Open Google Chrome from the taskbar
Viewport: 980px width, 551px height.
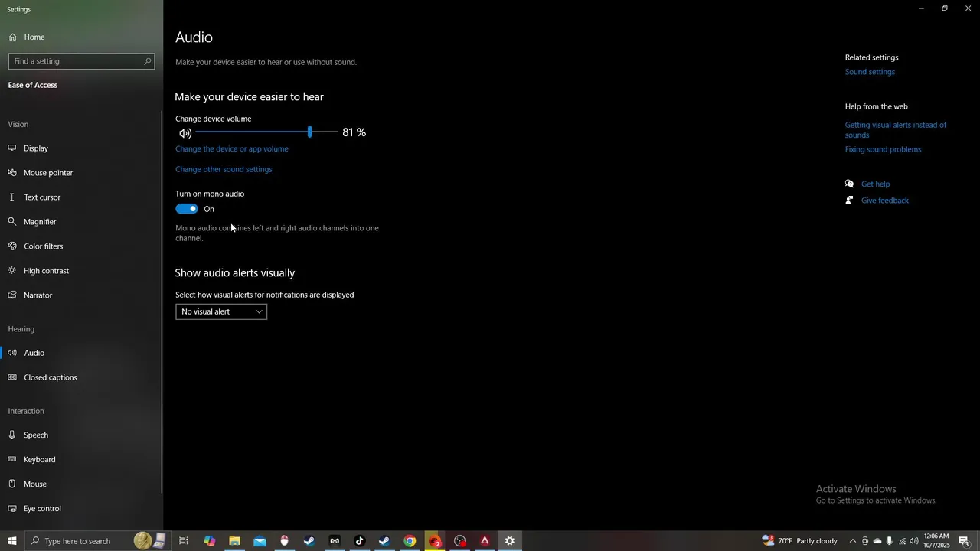[410, 541]
